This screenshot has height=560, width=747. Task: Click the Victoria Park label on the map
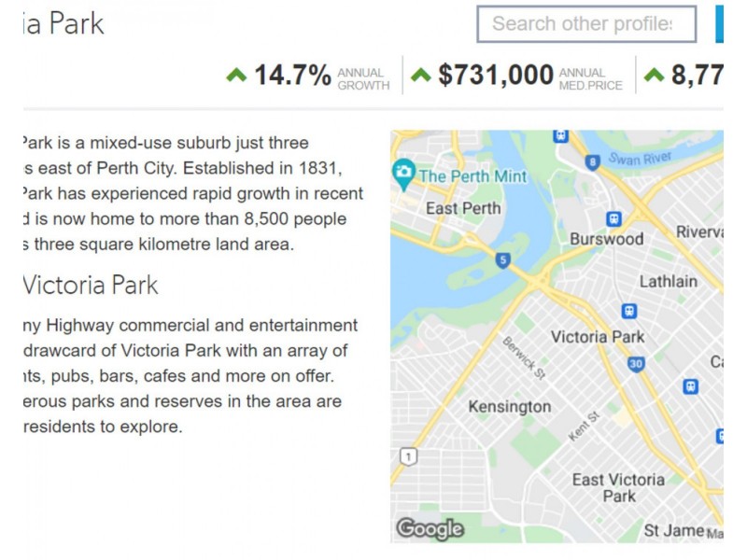point(598,337)
